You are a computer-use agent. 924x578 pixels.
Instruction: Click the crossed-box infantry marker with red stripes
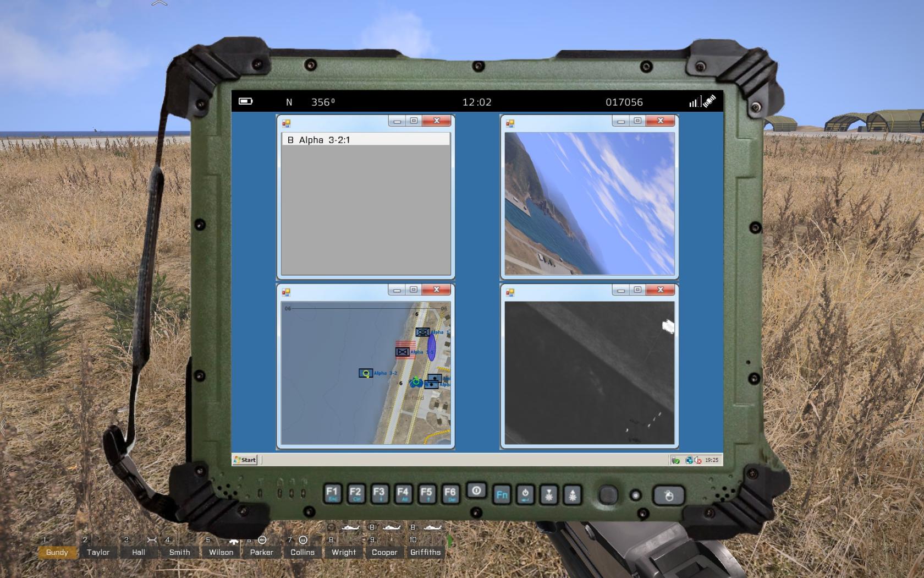403,351
